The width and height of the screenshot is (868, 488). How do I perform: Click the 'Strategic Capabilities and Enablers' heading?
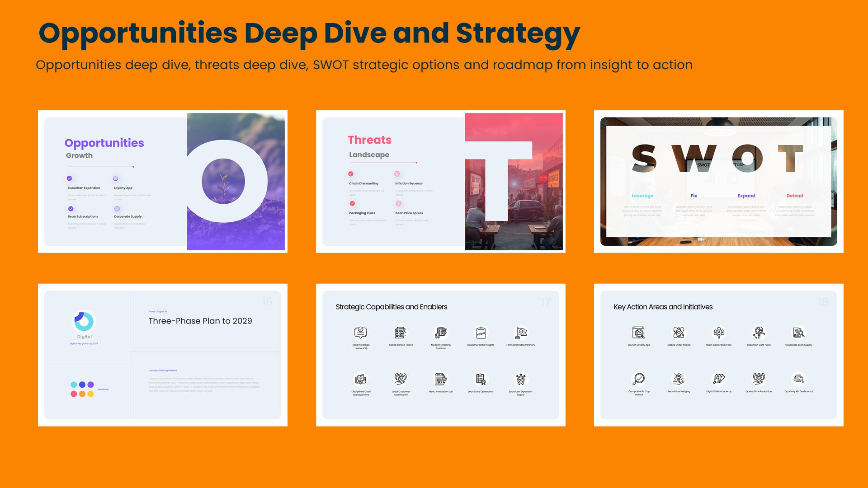point(392,307)
